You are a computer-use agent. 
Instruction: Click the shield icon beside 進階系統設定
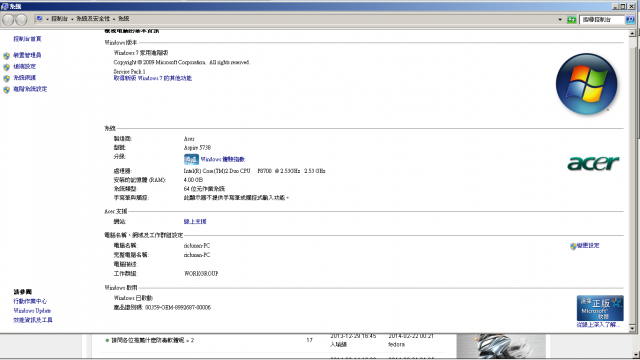coord(7,90)
